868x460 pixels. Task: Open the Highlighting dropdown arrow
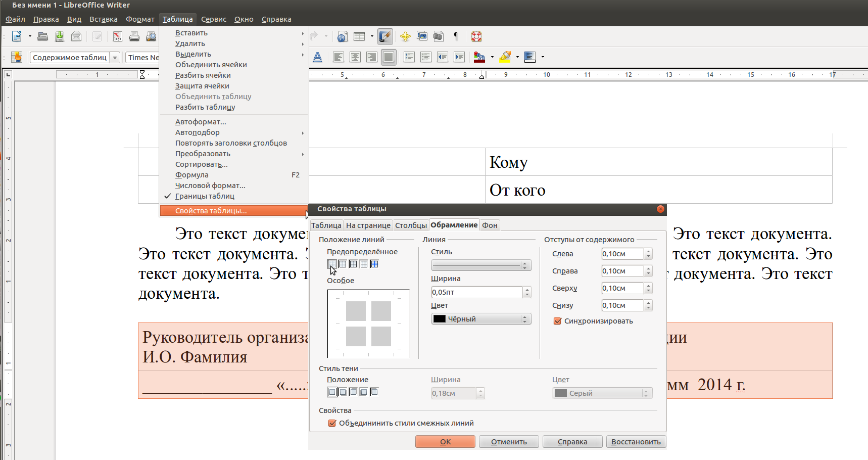pyautogui.click(x=517, y=57)
